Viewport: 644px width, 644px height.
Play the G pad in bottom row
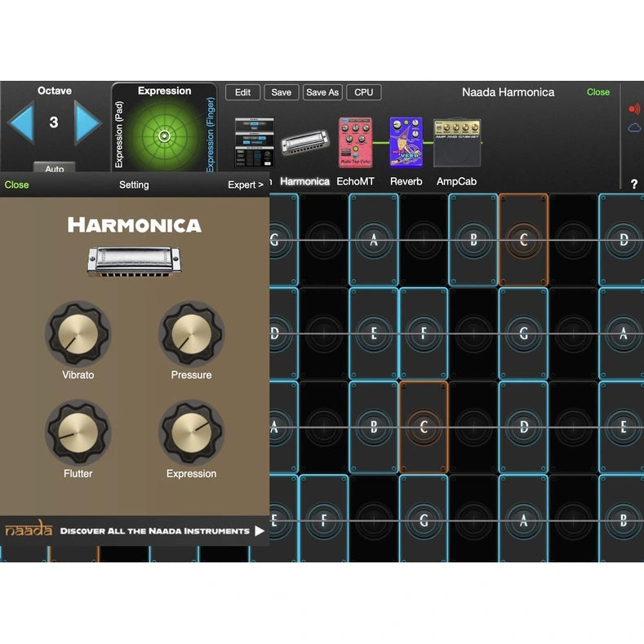[x=424, y=520]
